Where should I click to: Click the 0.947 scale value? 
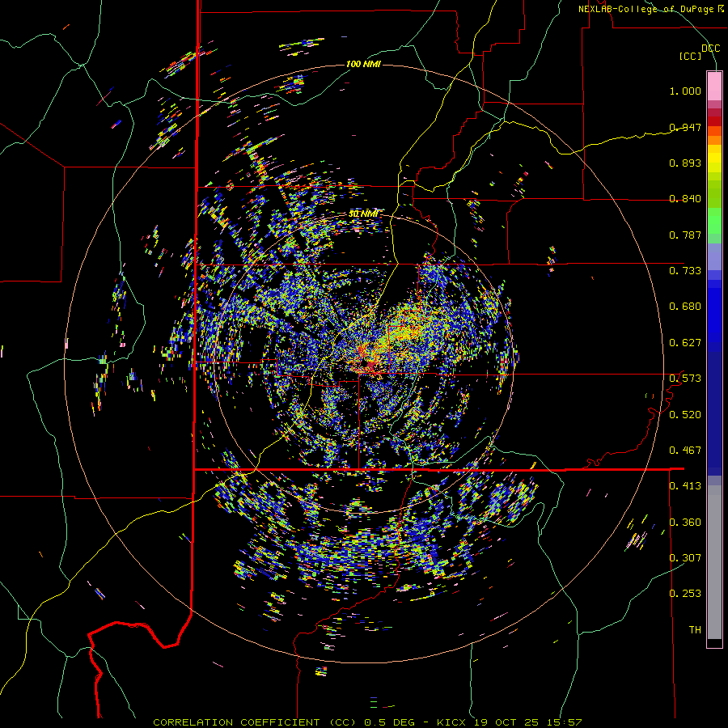[685, 127]
